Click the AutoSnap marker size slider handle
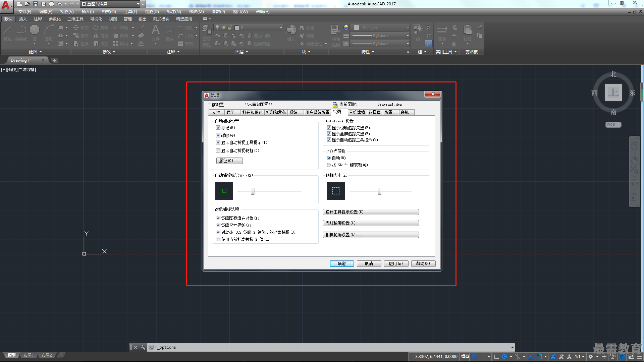This screenshot has height=362, width=644. pos(253,191)
